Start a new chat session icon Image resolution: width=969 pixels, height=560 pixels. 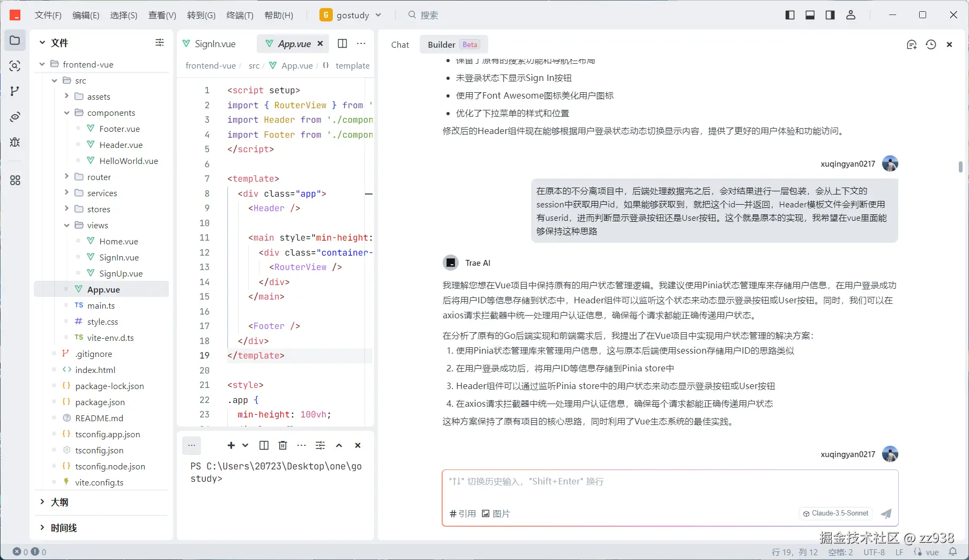[911, 44]
